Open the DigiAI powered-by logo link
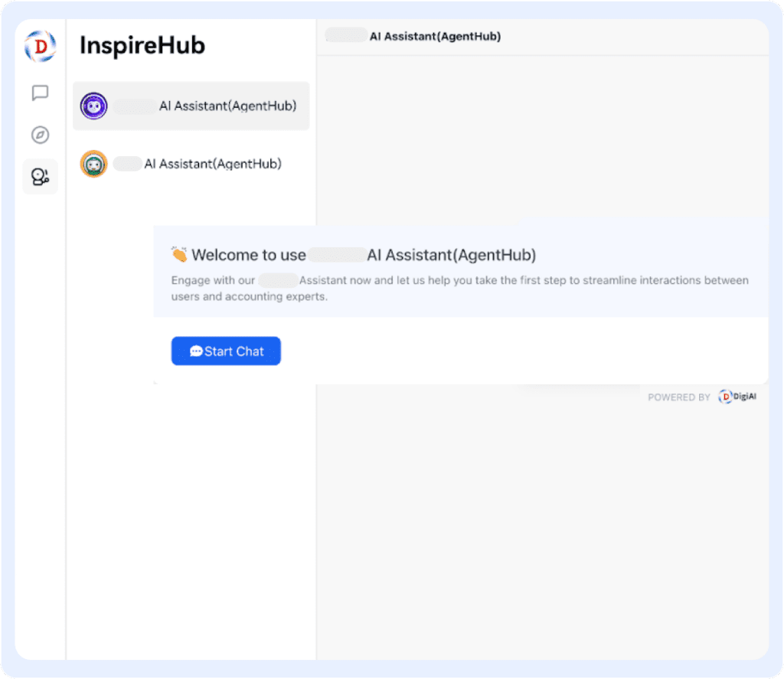Image resolution: width=784 pixels, height=679 pixels. point(737,397)
